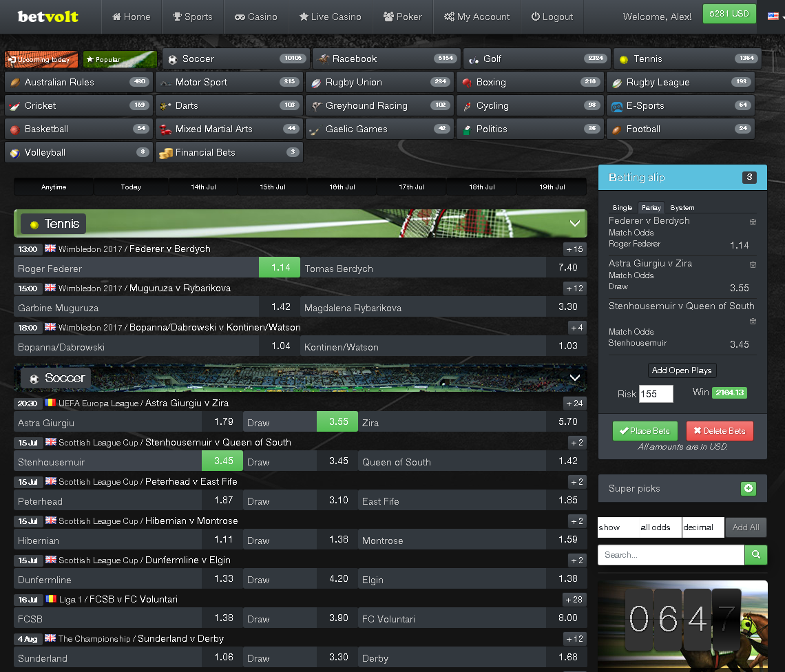Select Tomas Berdych odds 7.40

coord(567,267)
